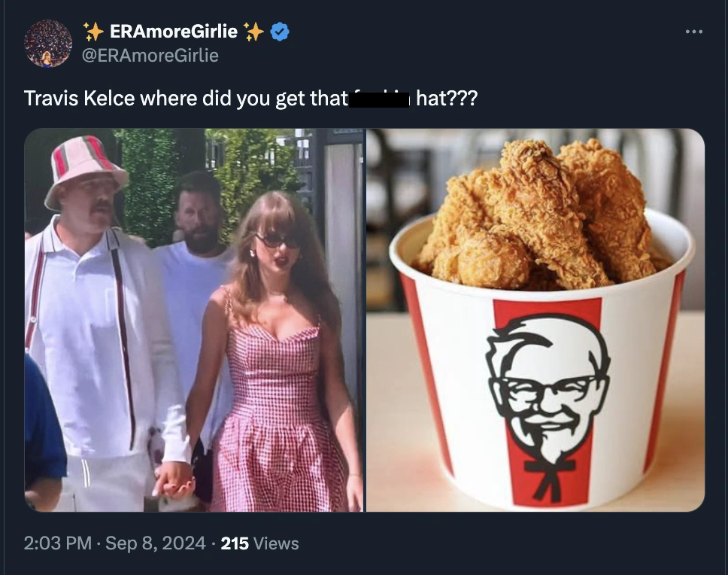Click the ERAmoreGirlie display name link

pos(173,32)
